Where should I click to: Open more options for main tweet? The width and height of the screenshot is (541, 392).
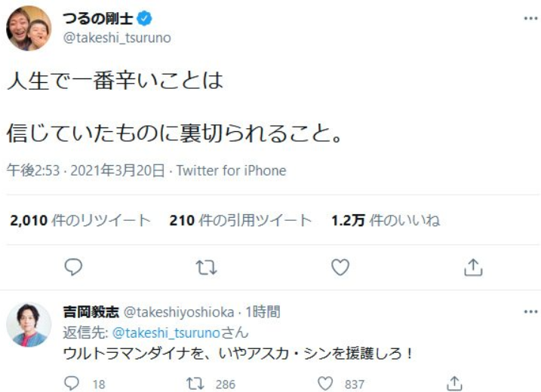point(530,18)
